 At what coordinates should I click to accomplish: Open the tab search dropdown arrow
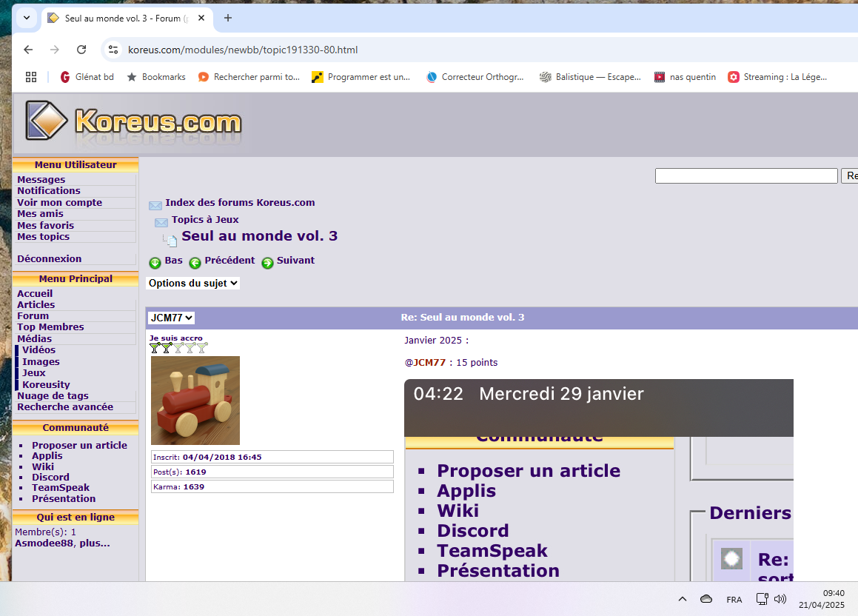[x=27, y=19]
